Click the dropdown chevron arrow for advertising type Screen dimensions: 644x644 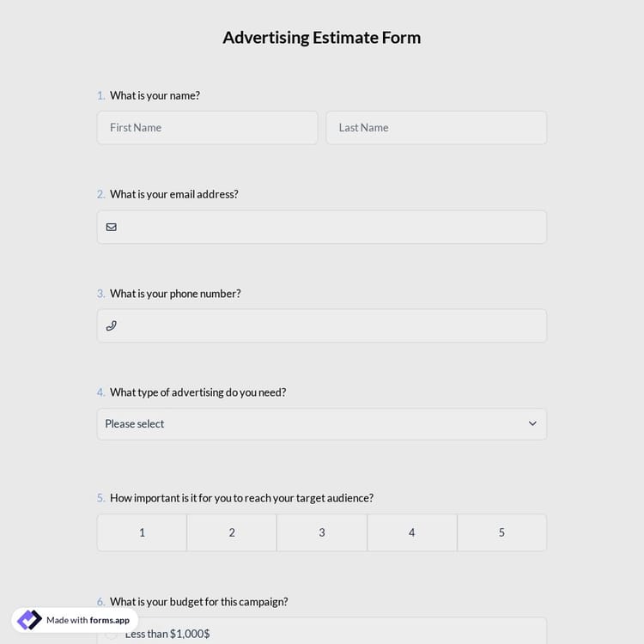point(532,424)
